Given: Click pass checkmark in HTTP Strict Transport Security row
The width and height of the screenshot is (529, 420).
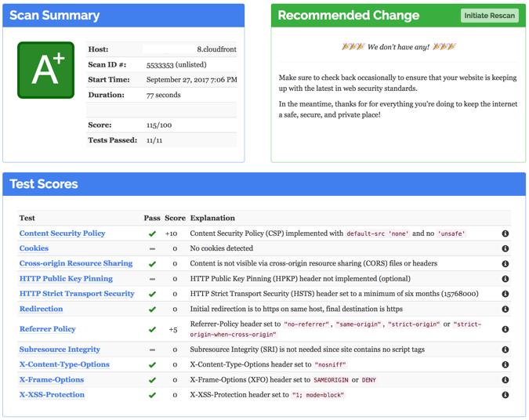Looking at the screenshot, I should tap(152, 294).
